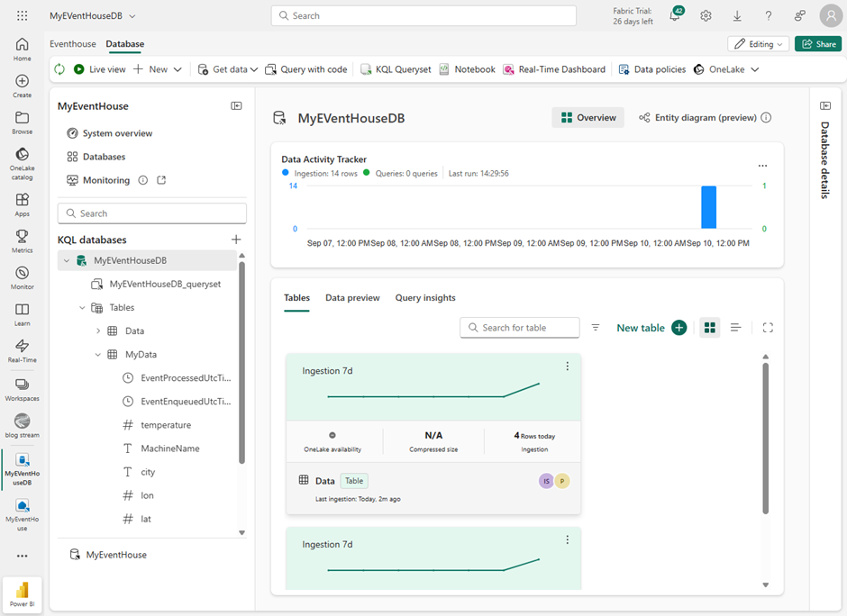Click the fullscreen expand icon in Tables

768,328
